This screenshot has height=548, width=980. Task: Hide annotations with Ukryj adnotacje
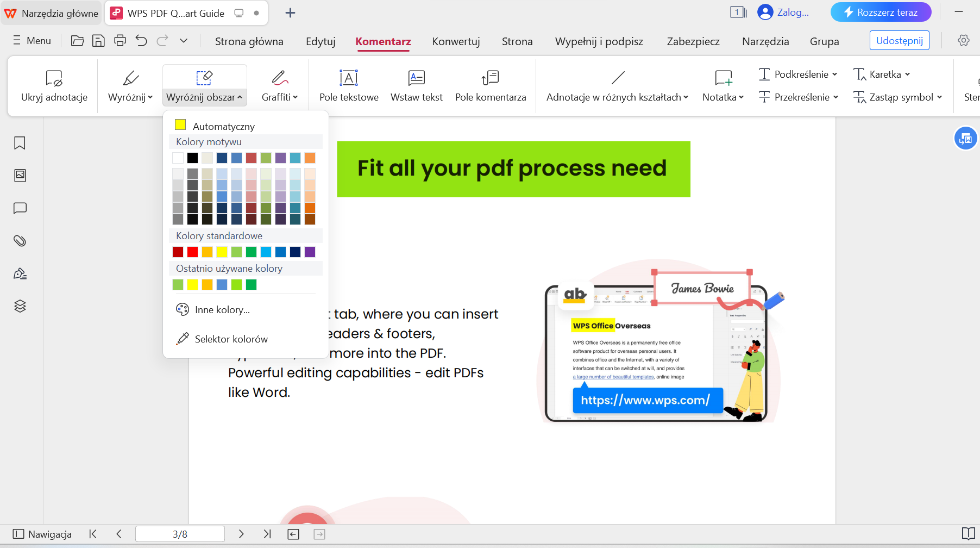tap(54, 86)
